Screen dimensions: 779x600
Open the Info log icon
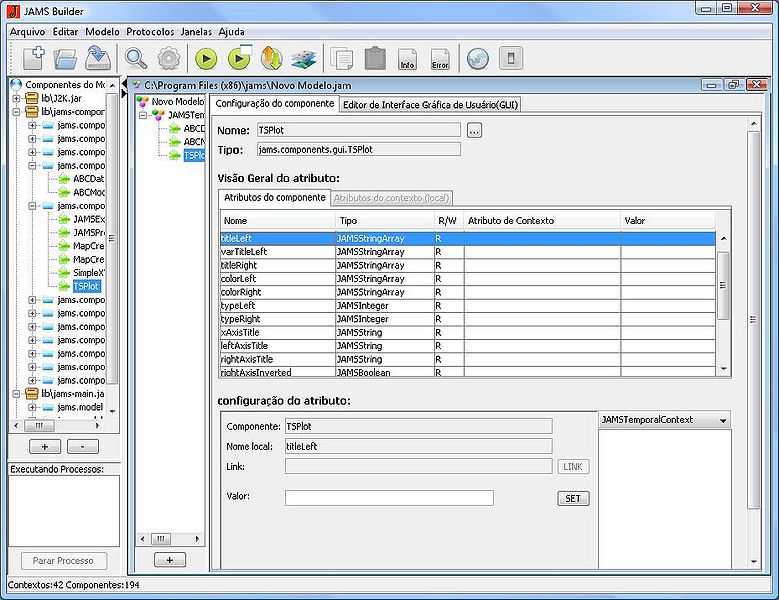407,59
